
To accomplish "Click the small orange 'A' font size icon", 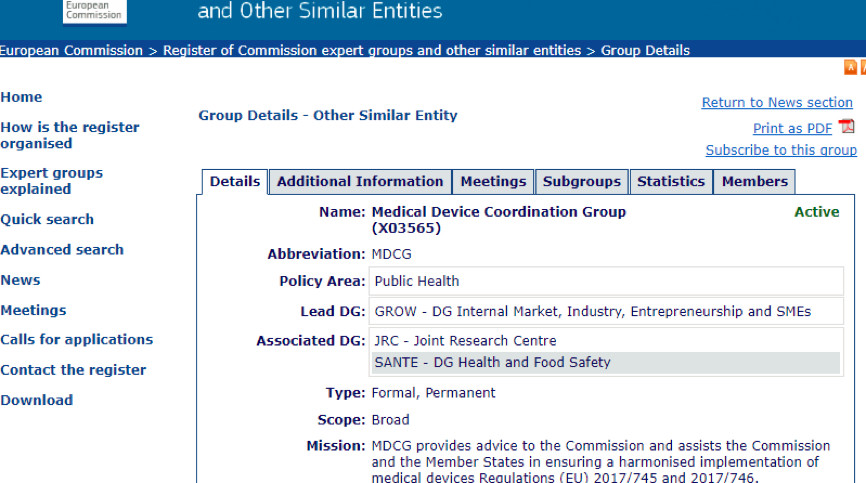I will click(x=851, y=68).
